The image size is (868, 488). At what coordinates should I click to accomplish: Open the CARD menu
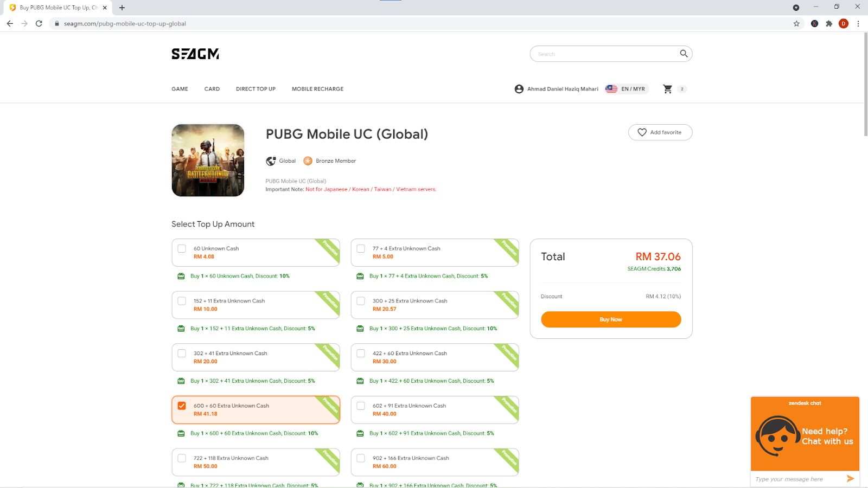212,89
